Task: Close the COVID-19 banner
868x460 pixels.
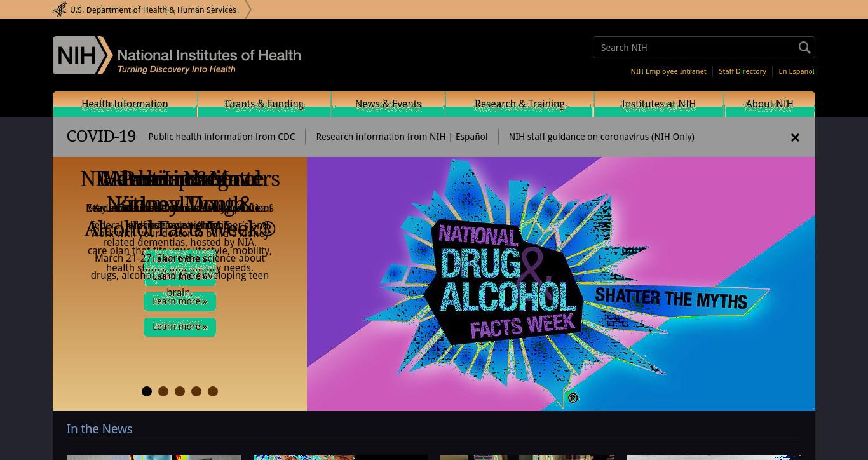Action: tap(795, 137)
